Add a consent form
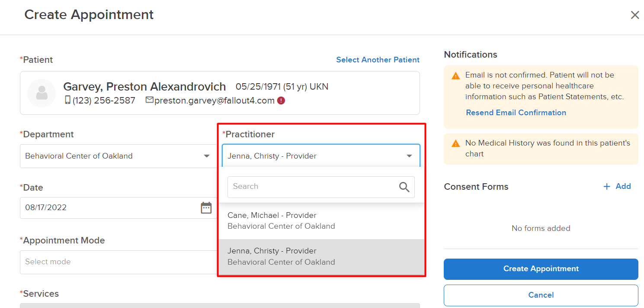This screenshot has width=644, height=308. (x=617, y=186)
